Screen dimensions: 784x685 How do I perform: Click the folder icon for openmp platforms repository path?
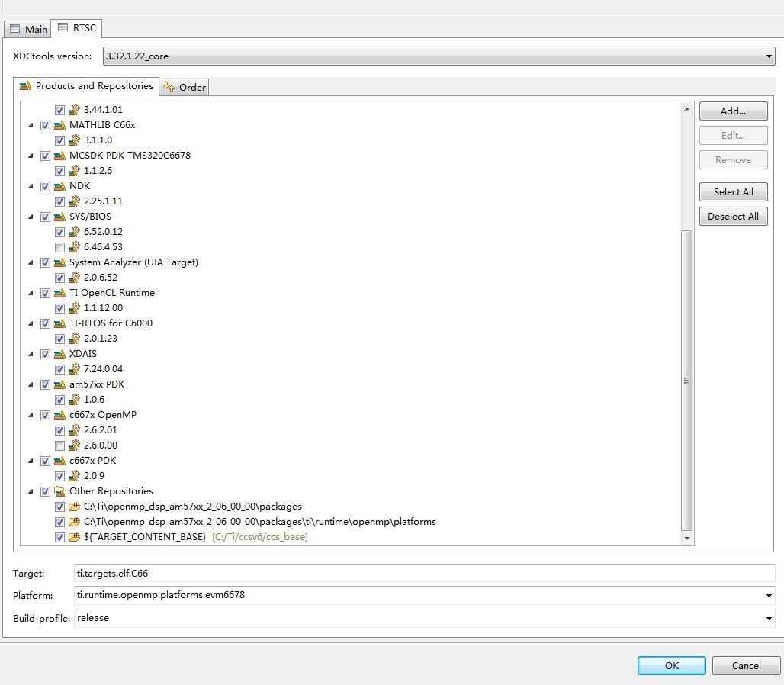pos(74,522)
